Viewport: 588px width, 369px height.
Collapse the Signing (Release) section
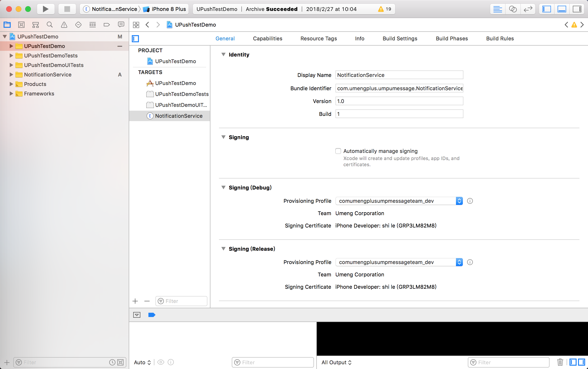[223, 249]
